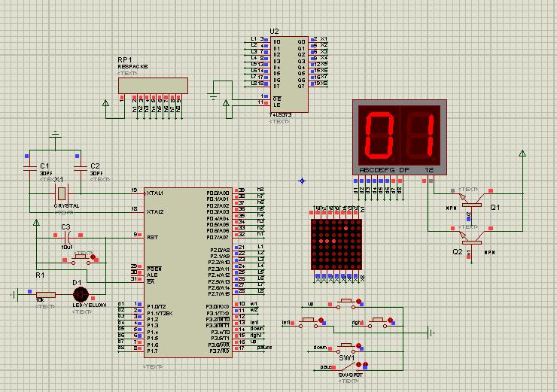Toggle the 'left' push button red actuator
The width and height of the screenshot is (557, 392).
(x=321, y=321)
